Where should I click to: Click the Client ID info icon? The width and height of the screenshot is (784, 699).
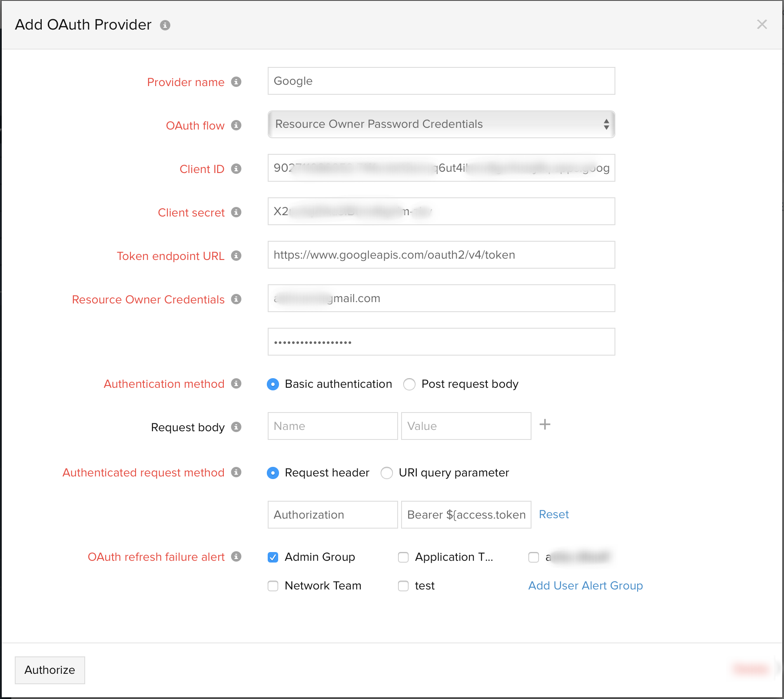click(x=236, y=169)
